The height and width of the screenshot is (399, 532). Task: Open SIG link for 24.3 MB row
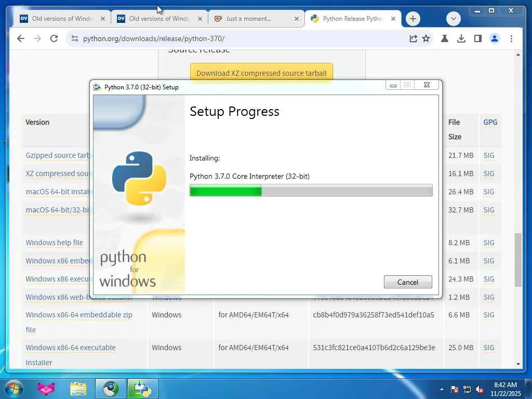click(488, 279)
